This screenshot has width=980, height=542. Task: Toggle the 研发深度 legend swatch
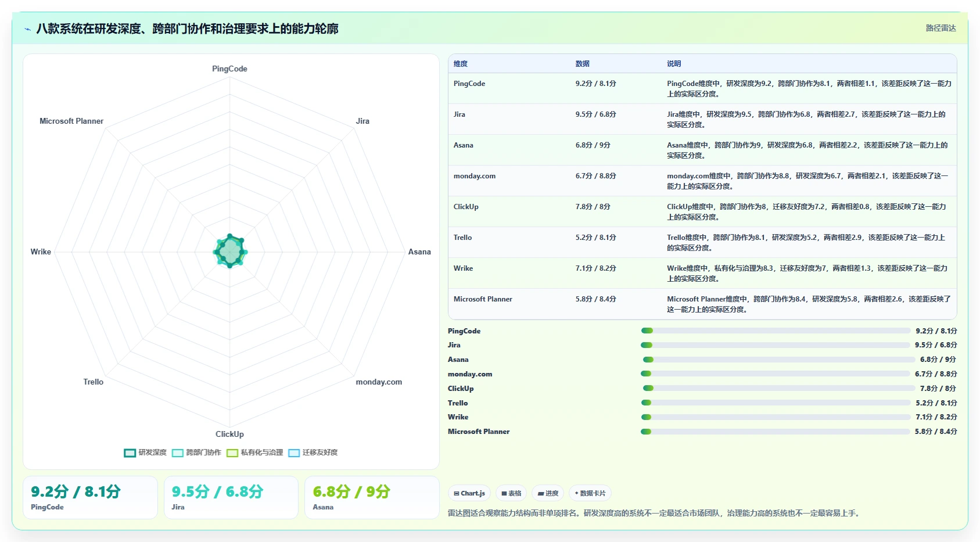(130, 453)
